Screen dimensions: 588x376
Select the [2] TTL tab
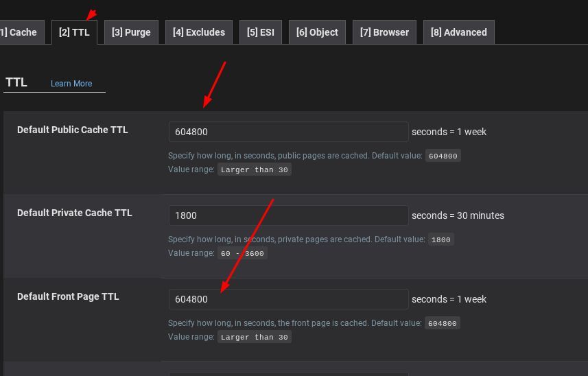pos(74,32)
